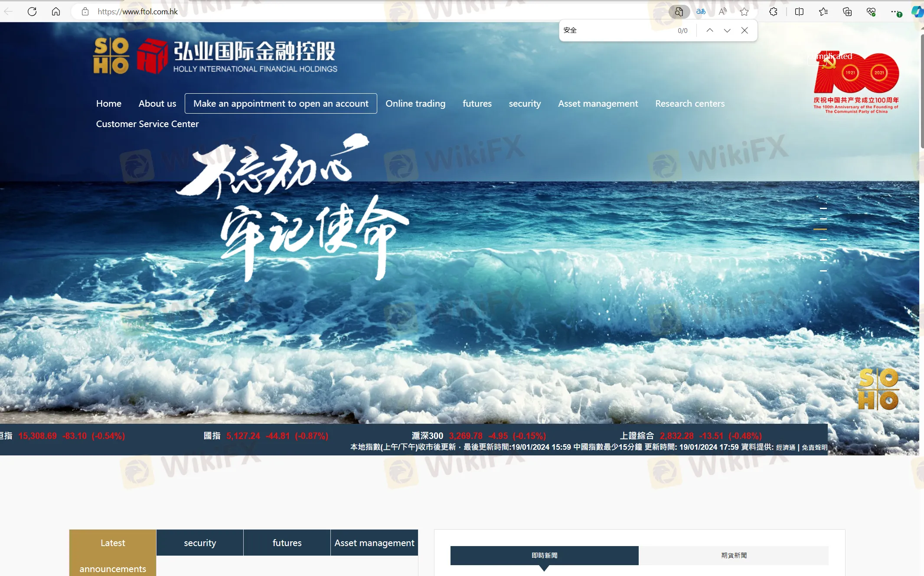Toggle page translation with the translate icon
The height and width of the screenshot is (576, 924).
pos(700,11)
